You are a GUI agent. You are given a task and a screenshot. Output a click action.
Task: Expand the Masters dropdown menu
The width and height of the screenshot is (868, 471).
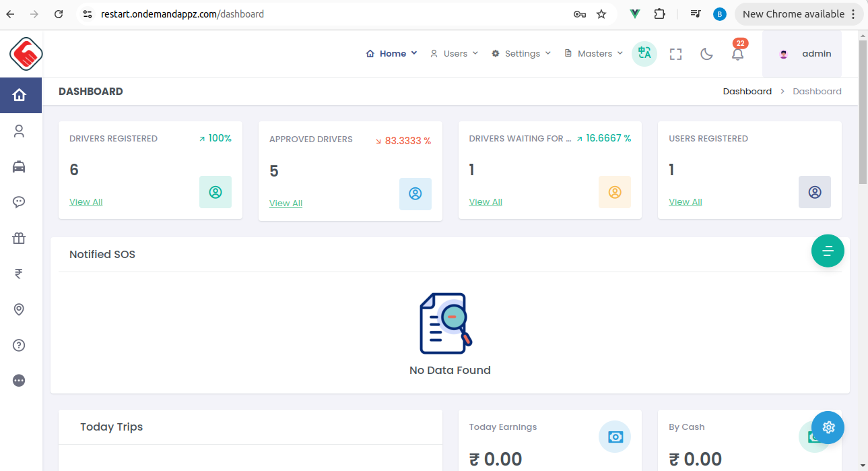click(x=593, y=53)
